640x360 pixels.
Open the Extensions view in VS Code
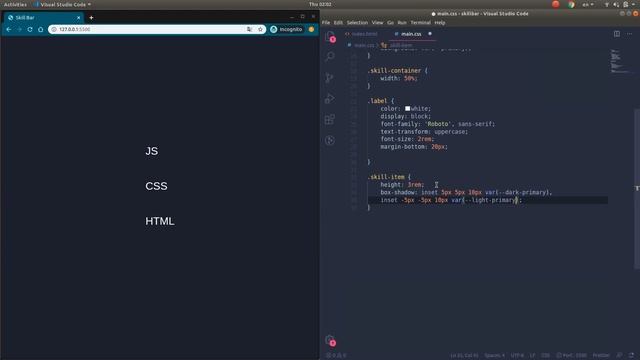330,120
